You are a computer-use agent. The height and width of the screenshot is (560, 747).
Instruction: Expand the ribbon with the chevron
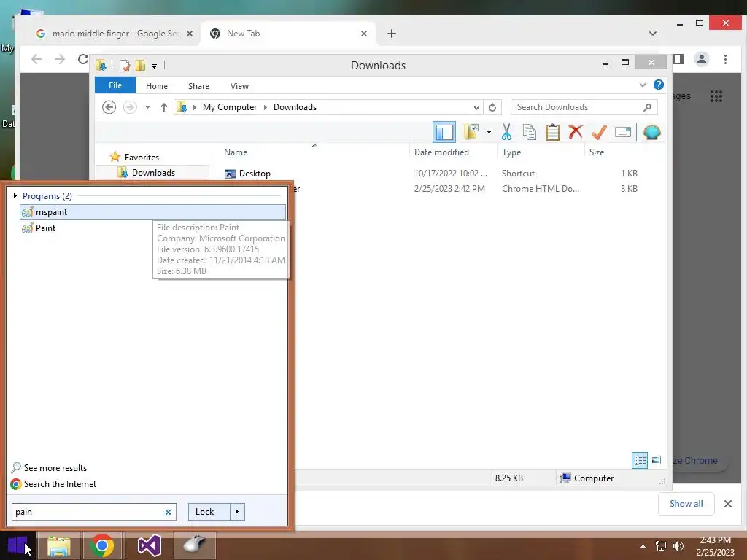click(642, 85)
